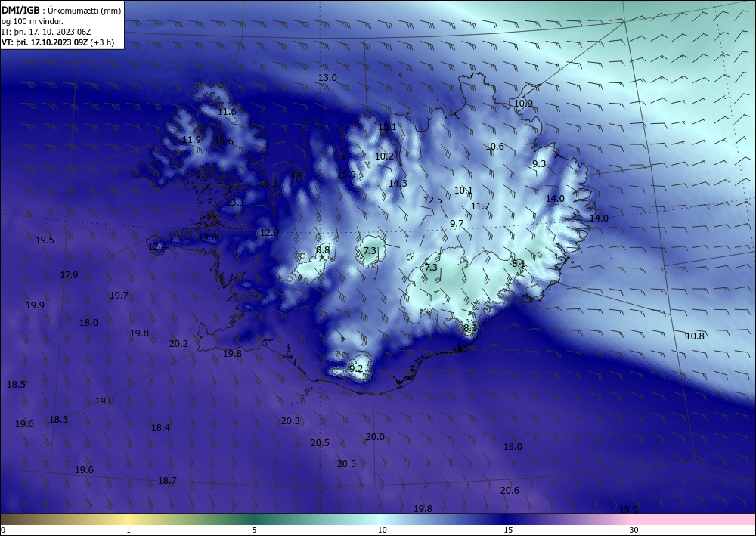
Task: Click the 15.1 value label
Action: click(386, 127)
